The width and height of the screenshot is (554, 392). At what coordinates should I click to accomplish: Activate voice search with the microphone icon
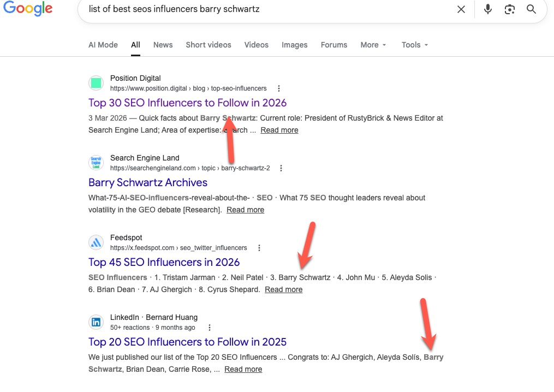tap(487, 9)
